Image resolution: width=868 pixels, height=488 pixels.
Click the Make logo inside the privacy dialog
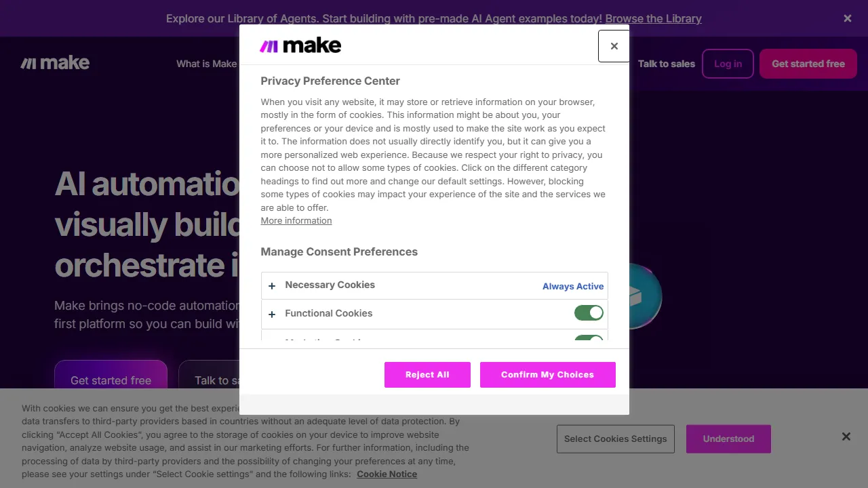click(300, 45)
